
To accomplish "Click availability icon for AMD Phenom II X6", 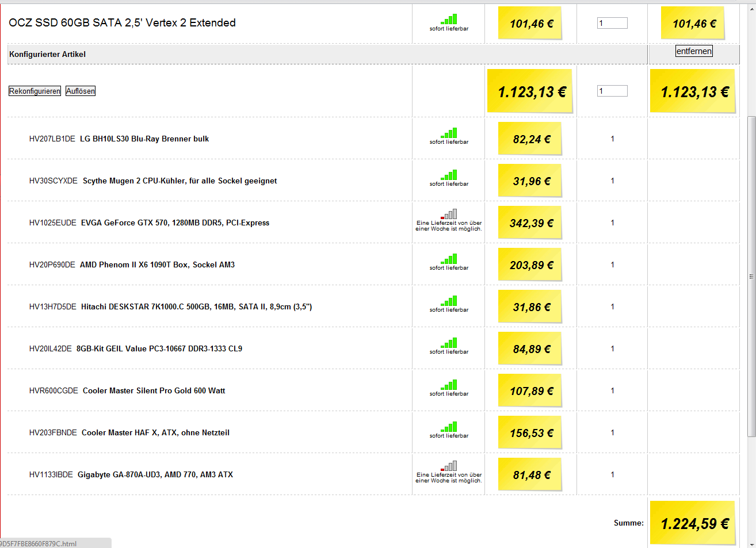I will [x=449, y=259].
